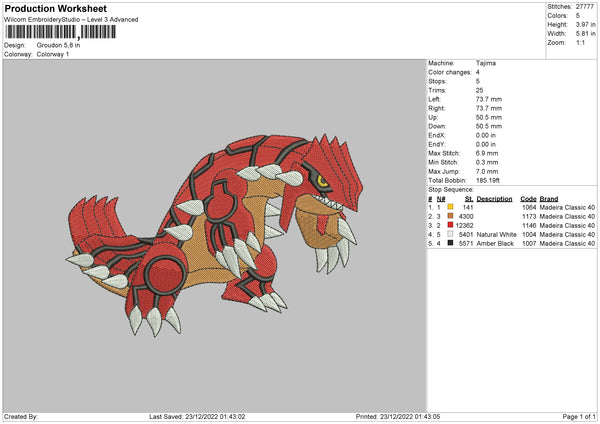Click the Colors value '5' in header
Image resolution: width=600 pixels, height=424 pixels.
[x=578, y=16]
